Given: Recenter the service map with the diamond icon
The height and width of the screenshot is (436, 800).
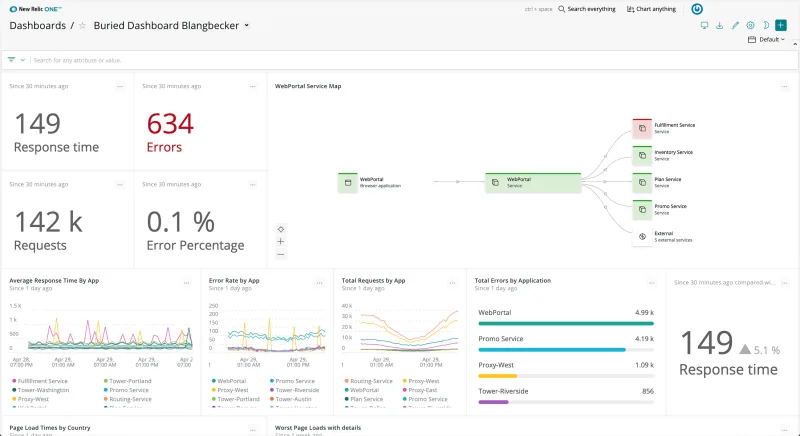Looking at the screenshot, I should [x=281, y=229].
